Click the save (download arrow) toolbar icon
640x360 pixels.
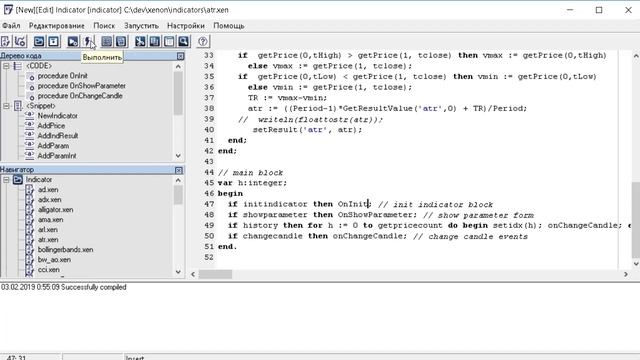(53, 41)
